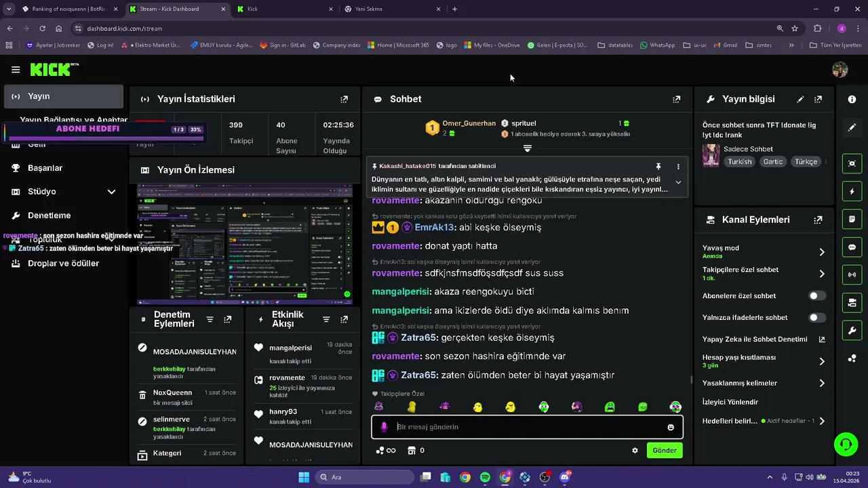Pop out the Denetim Eylemleri panel
The width and height of the screenshot is (868, 488).
click(228, 319)
